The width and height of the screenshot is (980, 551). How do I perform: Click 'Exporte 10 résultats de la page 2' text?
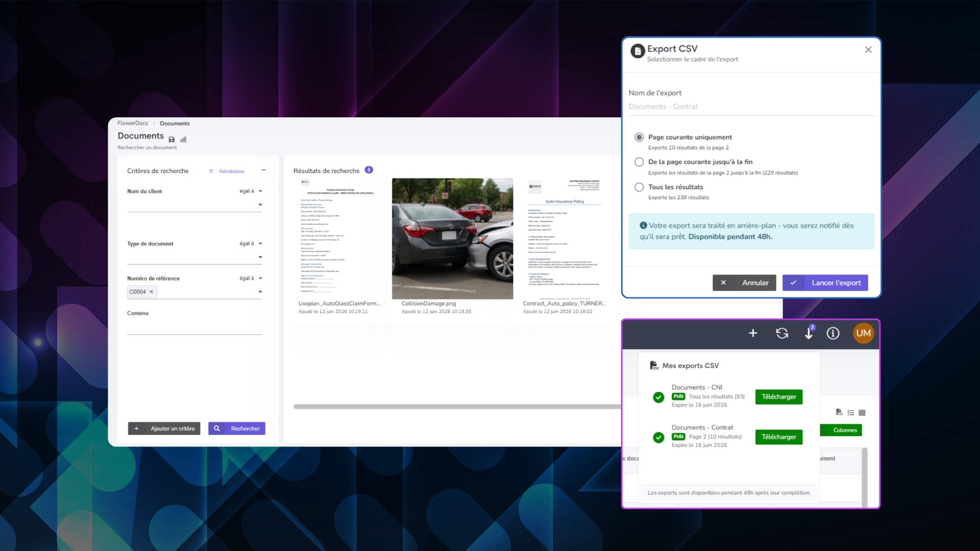(688, 147)
